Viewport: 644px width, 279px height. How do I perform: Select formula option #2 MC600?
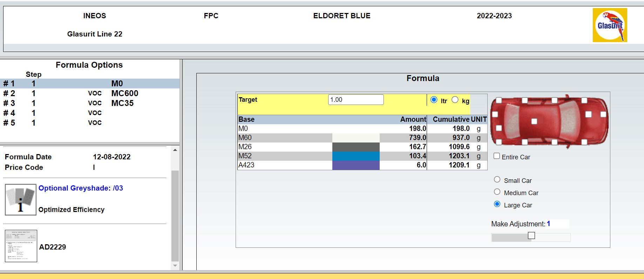[90, 93]
